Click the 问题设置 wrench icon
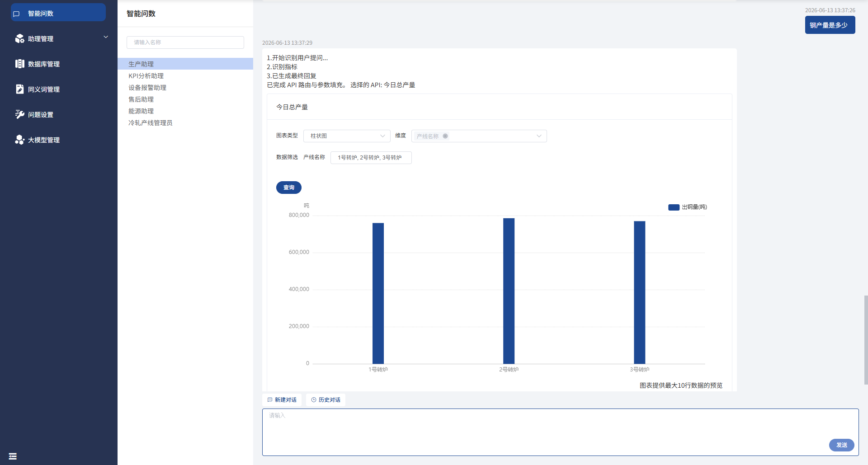The height and width of the screenshot is (465, 868). pos(19,114)
